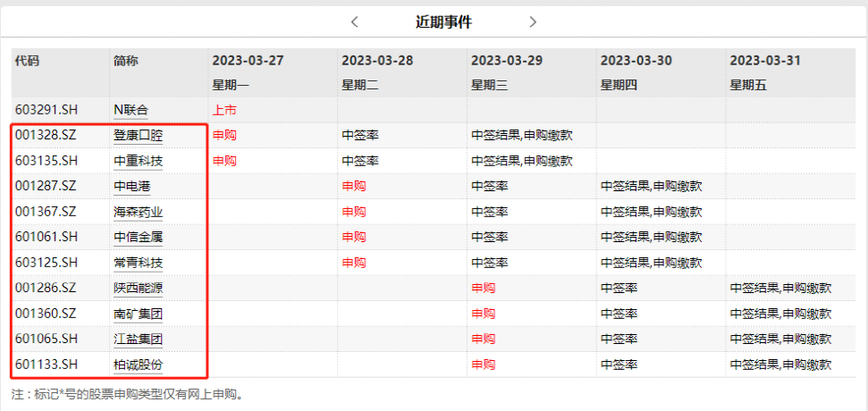Click 申购 event for 陕西能源
Viewport: 868px width, 411px height.
[484, 289]
